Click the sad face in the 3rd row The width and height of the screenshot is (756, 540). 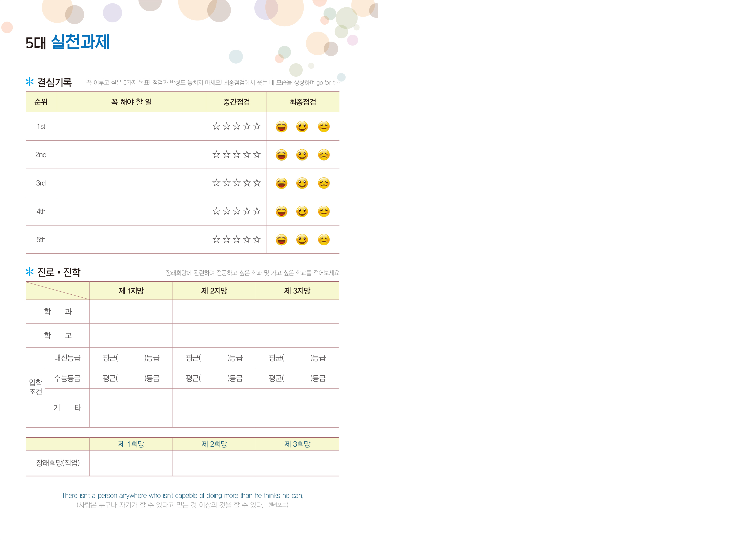point(324,183)
